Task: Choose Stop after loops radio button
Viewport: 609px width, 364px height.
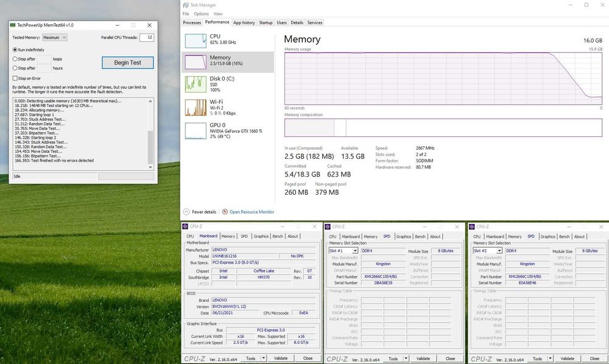Action: 15,59
